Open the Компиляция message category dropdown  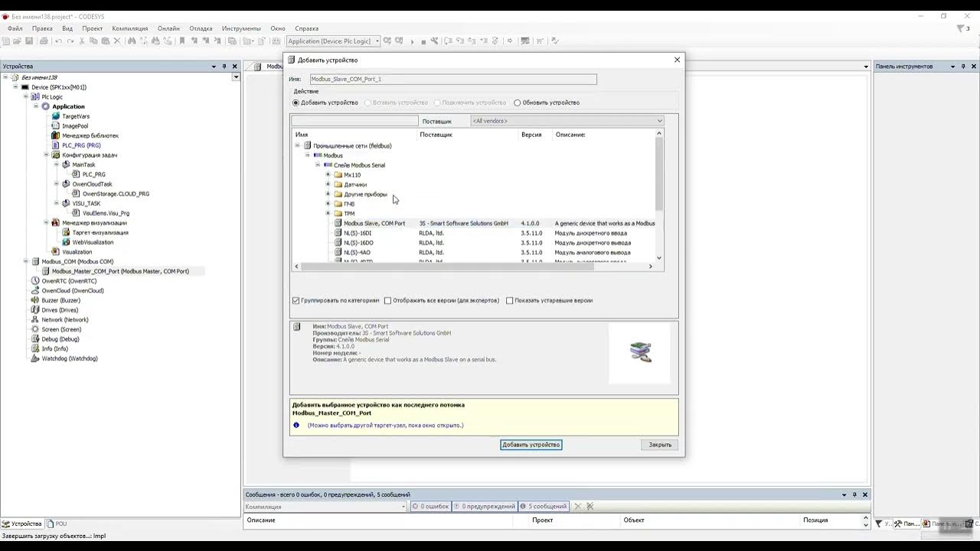(325, 506)
